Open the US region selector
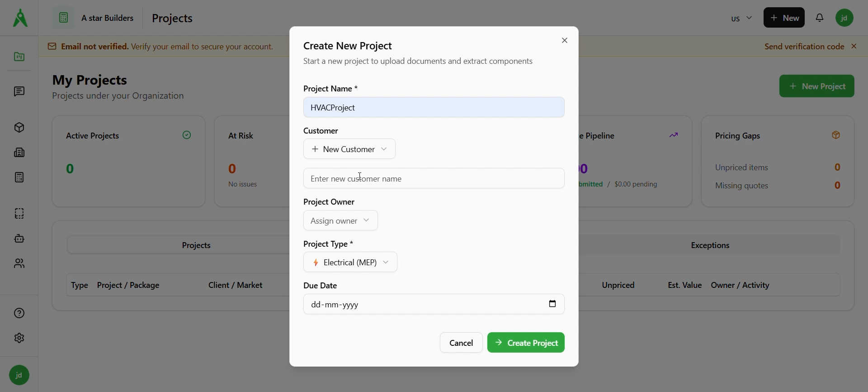 [x=741, y=19]
